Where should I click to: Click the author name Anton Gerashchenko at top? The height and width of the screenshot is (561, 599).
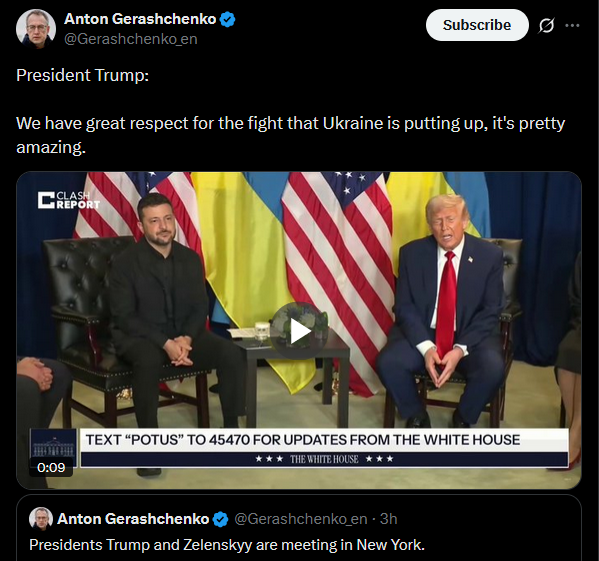140,19
